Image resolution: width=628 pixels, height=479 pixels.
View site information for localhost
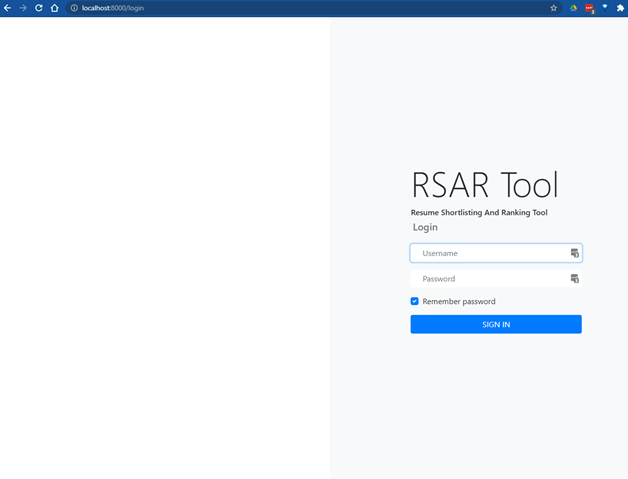[x=74, y=8]
